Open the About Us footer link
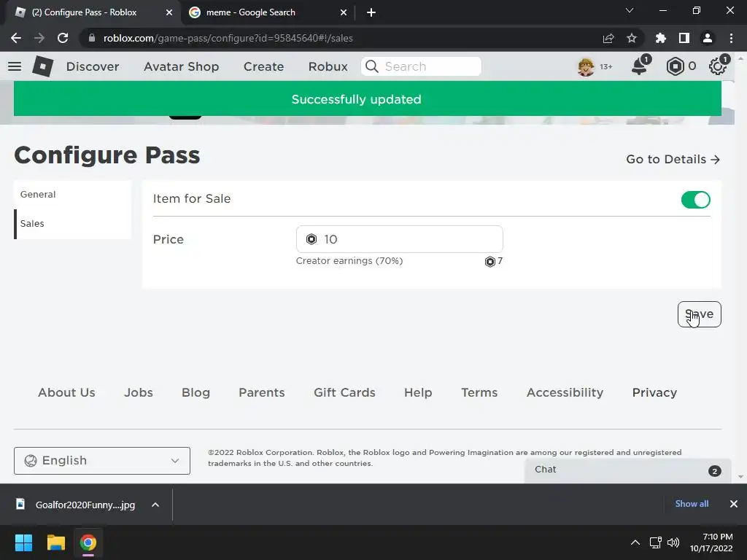Viewport: 747px width, 560px height. click(x=66, y=392)
